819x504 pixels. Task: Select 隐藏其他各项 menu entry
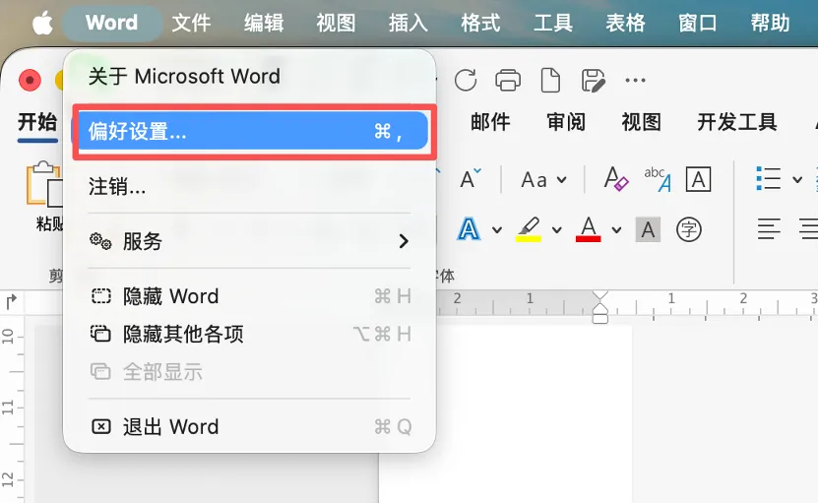[250, 334]
